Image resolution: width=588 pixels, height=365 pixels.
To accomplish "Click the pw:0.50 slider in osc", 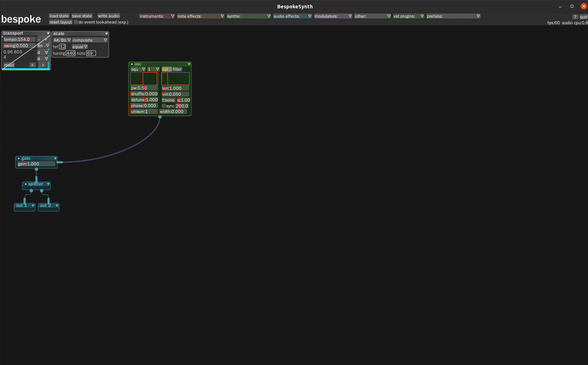I will pos(144,88).
